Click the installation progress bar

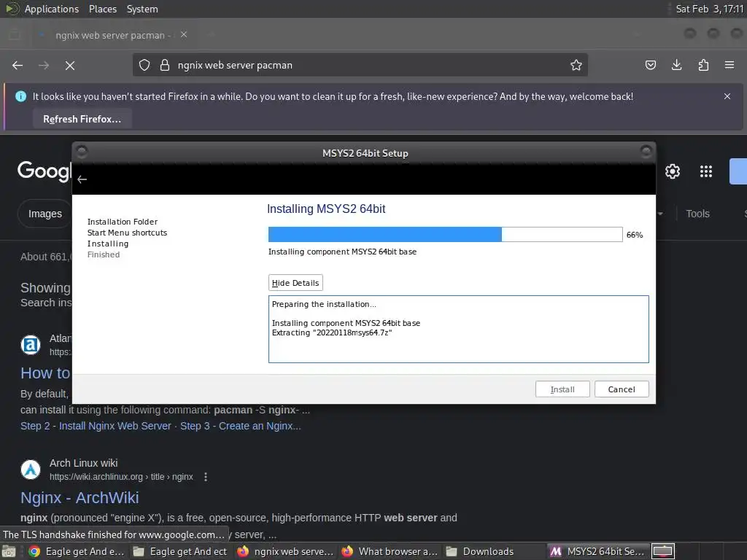coord(446,234)
